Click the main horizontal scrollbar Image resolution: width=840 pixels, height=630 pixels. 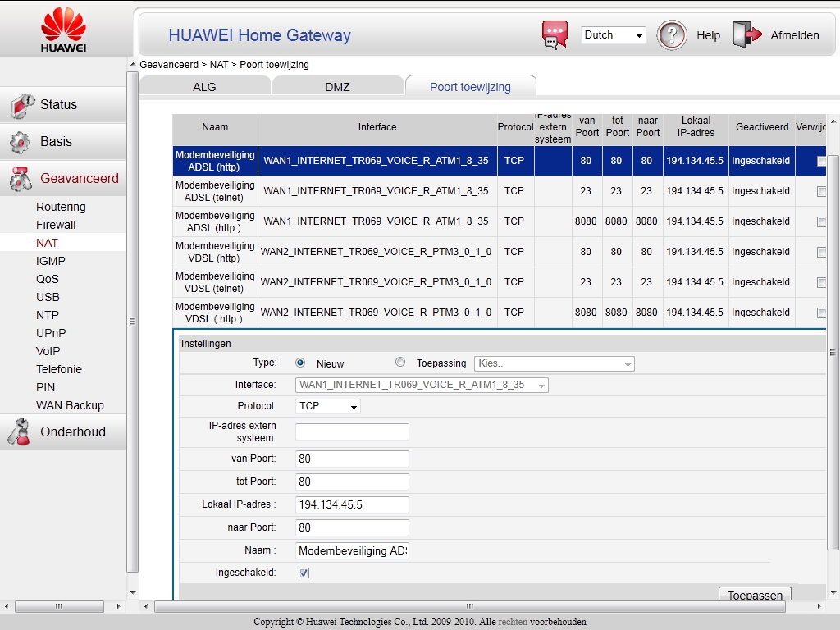470,606
